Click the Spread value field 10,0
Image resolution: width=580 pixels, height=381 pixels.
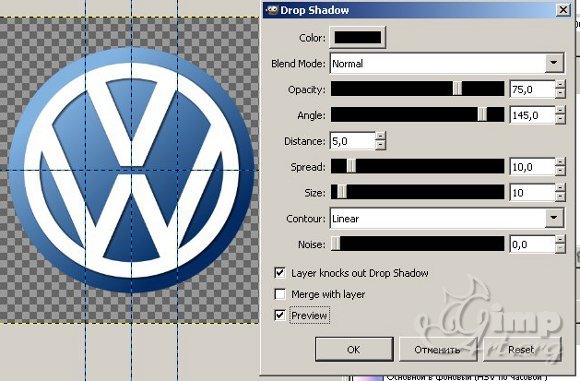[532, 167]
